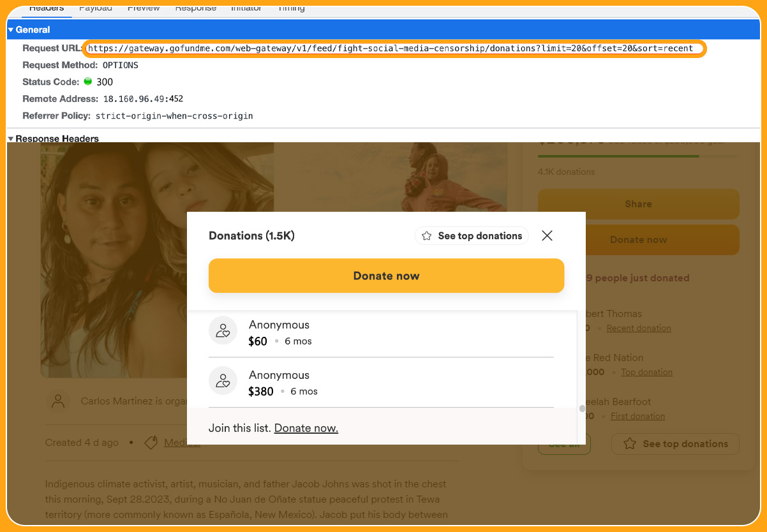767x532 pixels.
Task: Click the Anonymous avatar beside the $60 donation
Action: click(x=223, y=330)
